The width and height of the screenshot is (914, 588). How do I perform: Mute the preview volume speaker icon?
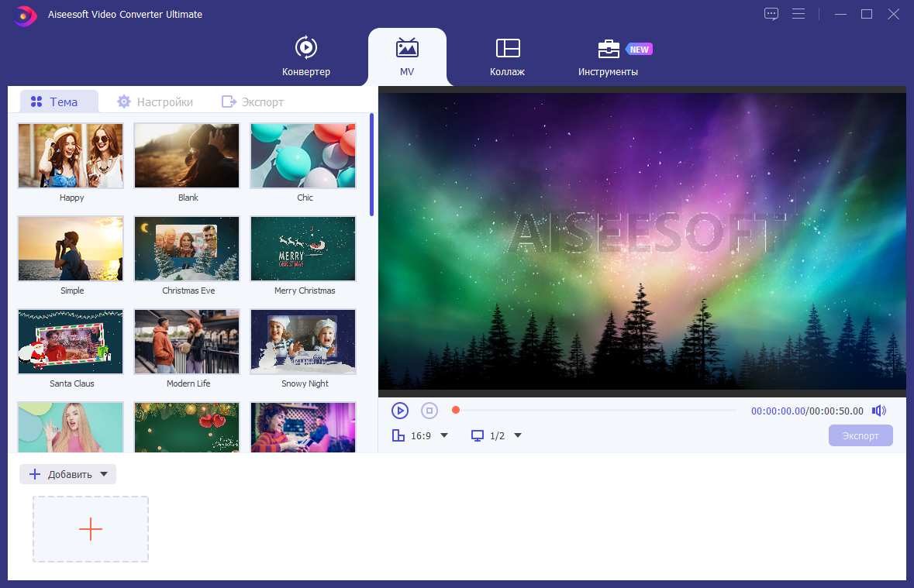click(879, 411)
